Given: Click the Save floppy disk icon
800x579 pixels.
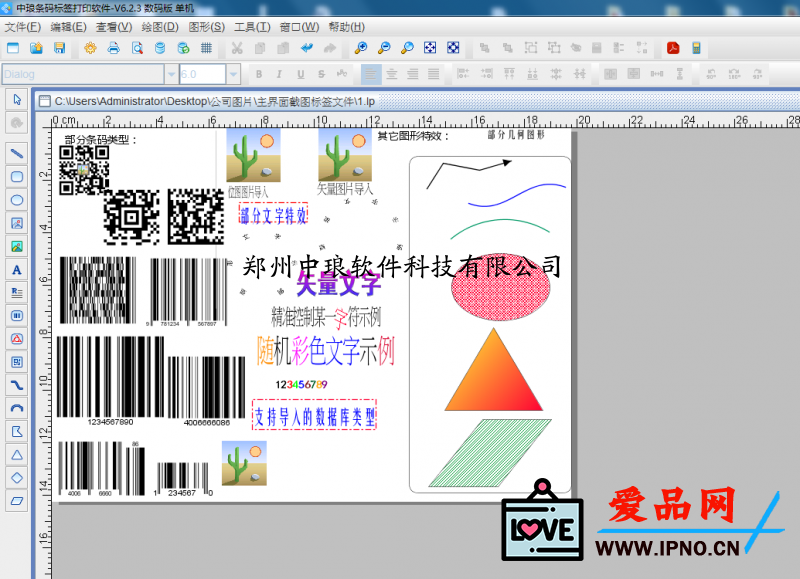Looking at the screenshot, I should click(x=60, y=48).
